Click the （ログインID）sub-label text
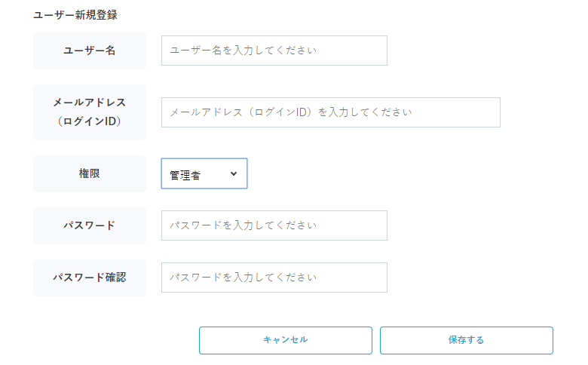The width and height of the screenshot is (588, 365). 90,121
